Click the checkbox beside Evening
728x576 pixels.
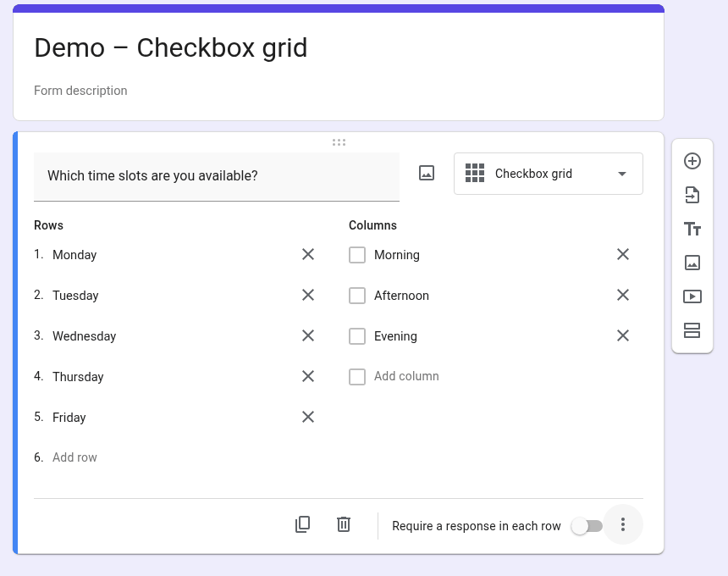(x=357, y=335)
